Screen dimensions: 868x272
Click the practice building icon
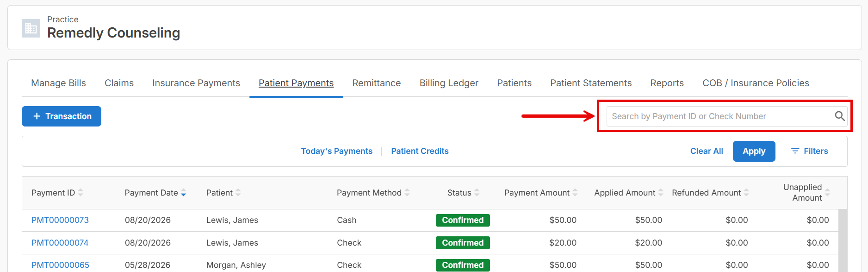(x=31, y=28)
